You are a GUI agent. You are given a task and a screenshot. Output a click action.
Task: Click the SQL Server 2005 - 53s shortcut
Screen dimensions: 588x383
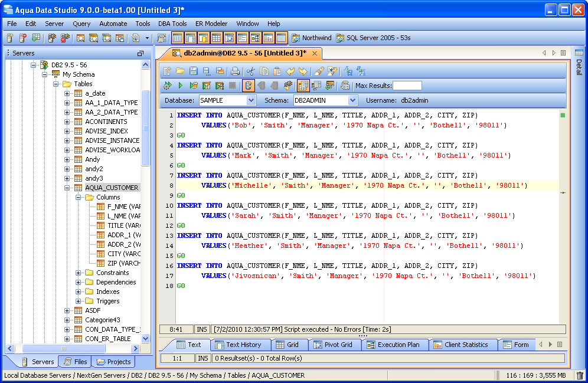373,38
